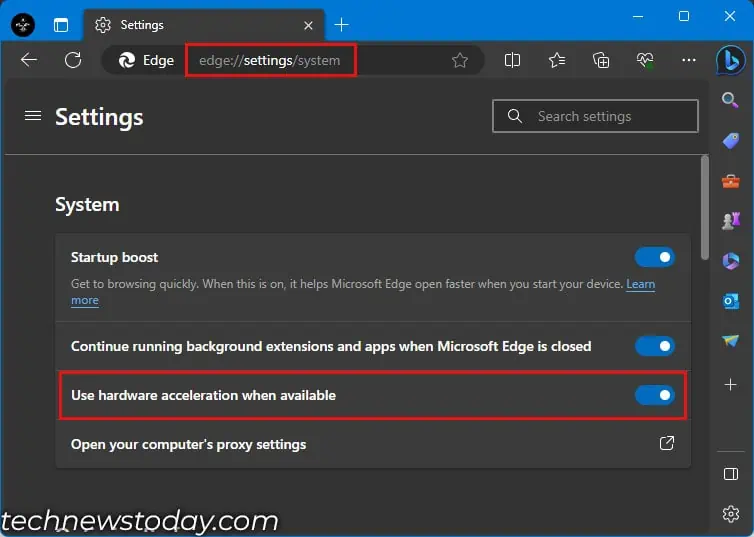The width and height of the screenshot is (754, 537).
Task: Open Browser essentials heart icon
Action: tap(645, 60)
